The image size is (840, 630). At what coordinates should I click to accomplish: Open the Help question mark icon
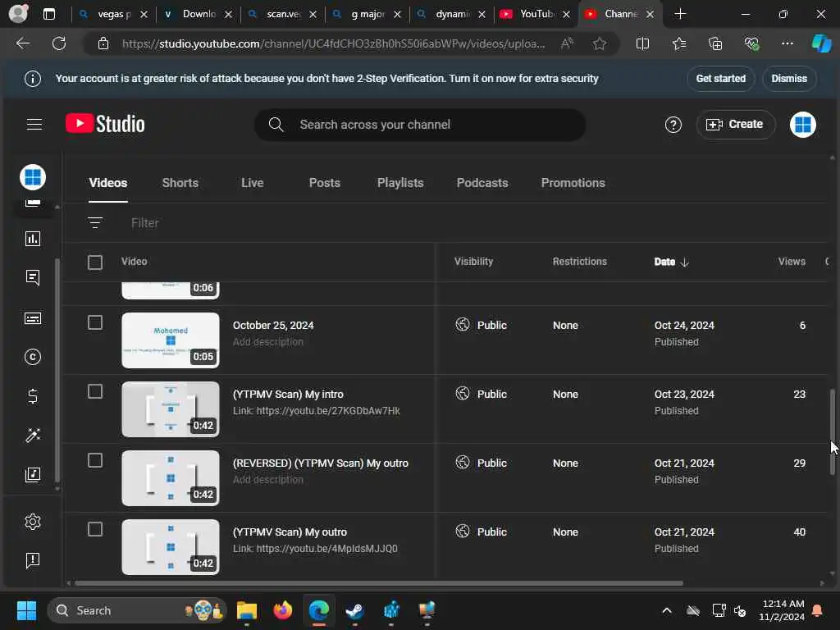pyautogui.click(x=673, y=125)
